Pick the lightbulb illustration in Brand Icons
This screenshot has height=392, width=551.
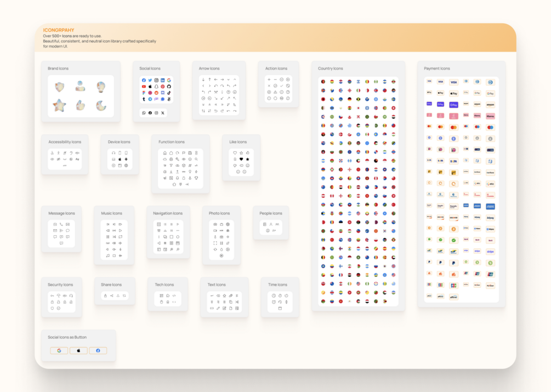coord(101,87)
